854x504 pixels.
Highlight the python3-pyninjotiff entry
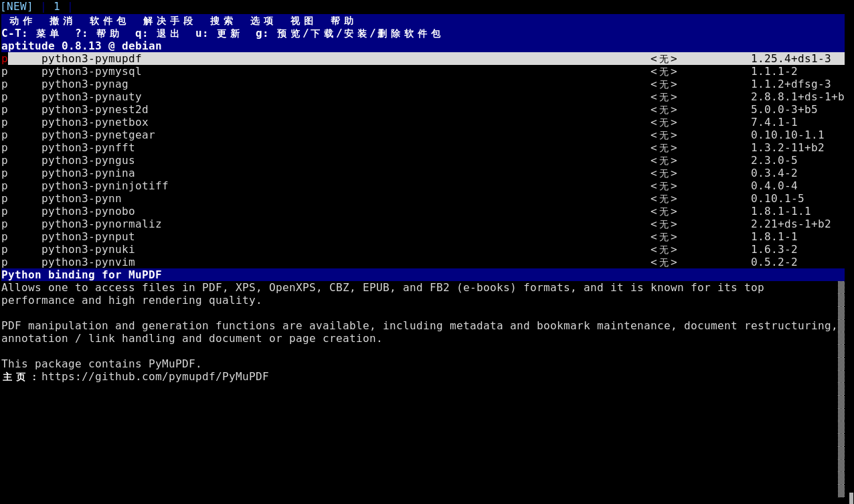[104, 186]
